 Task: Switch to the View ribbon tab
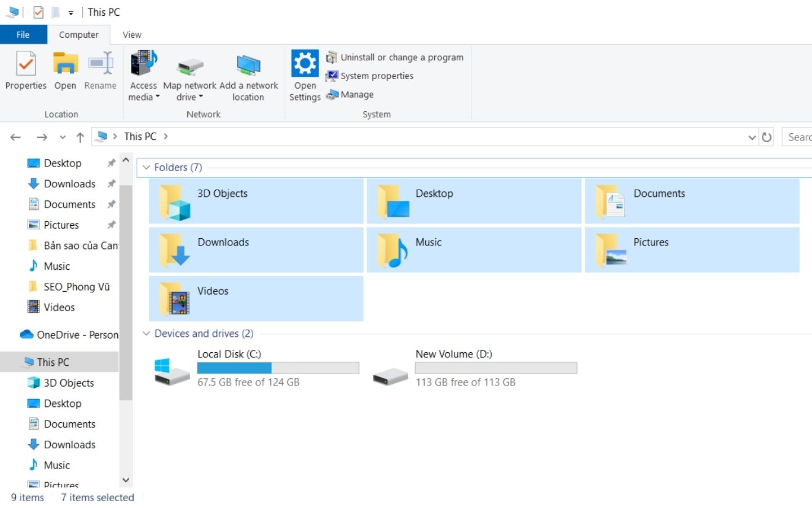pyautogui.click(x=131, y=34)
